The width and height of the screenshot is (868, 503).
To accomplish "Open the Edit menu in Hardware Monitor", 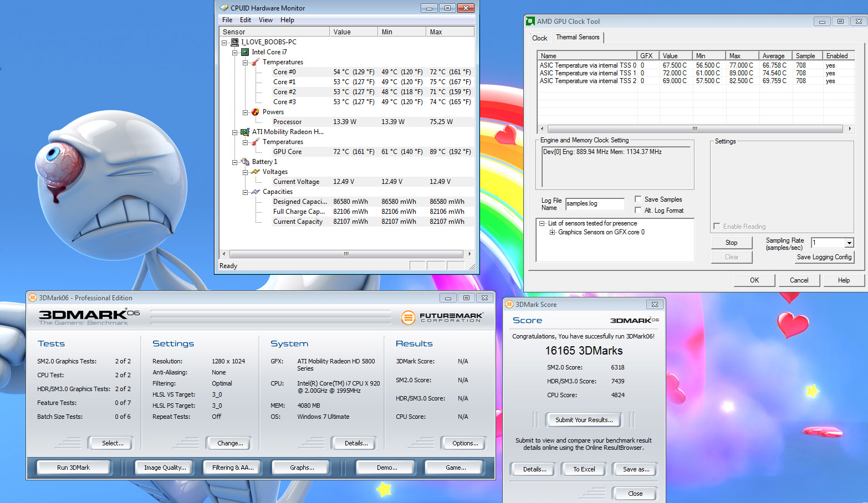I will coord(246,20).
